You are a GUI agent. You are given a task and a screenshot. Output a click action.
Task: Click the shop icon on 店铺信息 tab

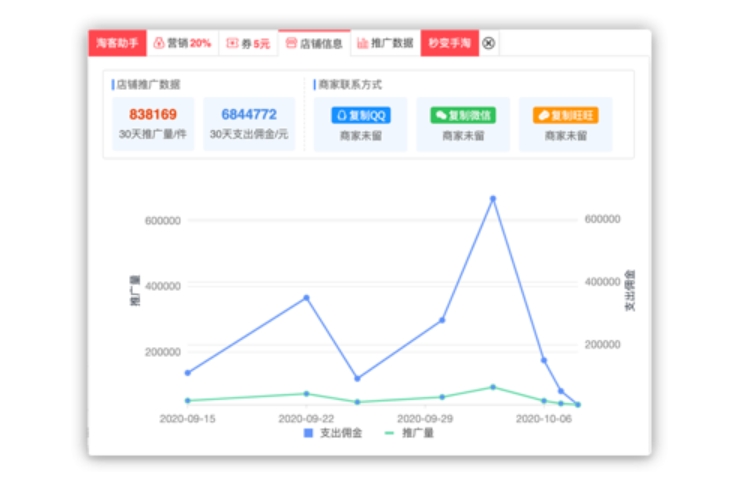291,43
